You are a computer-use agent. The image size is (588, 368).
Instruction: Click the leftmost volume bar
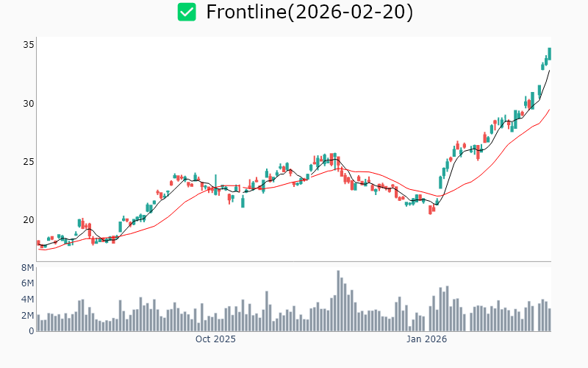click(x=38, y=323)
